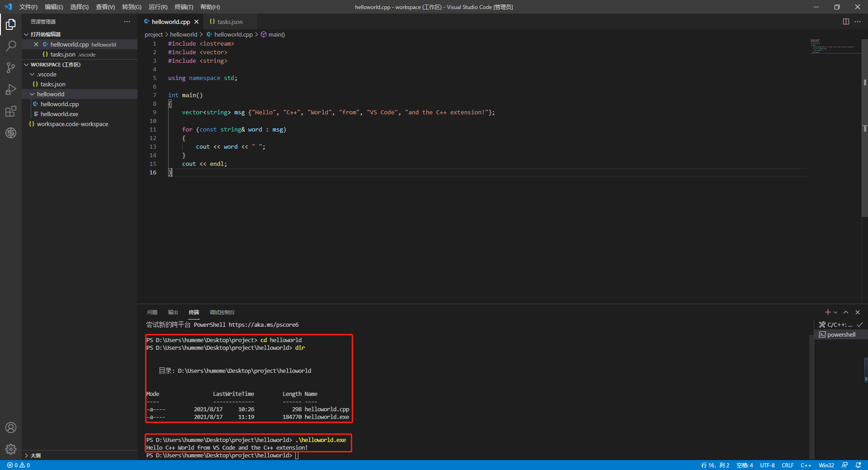Split the editor to the right
The width and height of the screenshot is (868, 470).
(846, 22)
